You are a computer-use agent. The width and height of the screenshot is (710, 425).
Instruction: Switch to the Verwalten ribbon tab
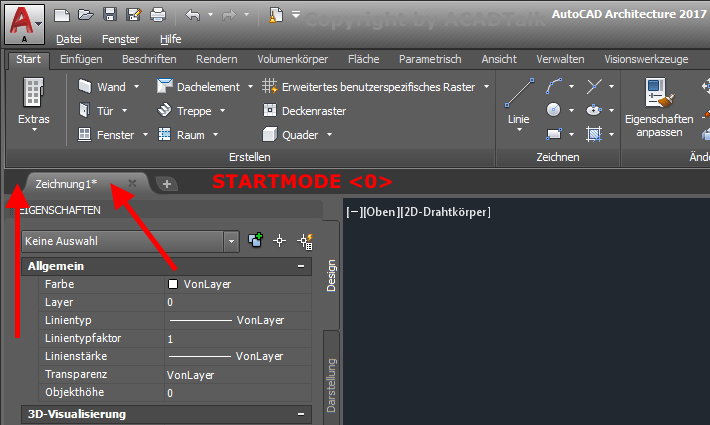click(x=560, y=59)
